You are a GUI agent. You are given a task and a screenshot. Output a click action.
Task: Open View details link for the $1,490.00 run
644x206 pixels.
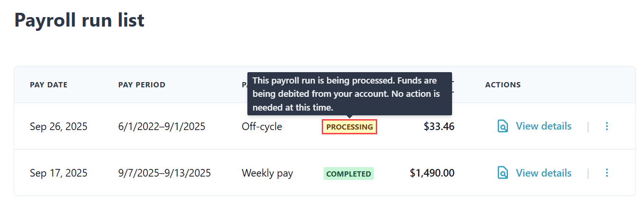tap(543, 173)
